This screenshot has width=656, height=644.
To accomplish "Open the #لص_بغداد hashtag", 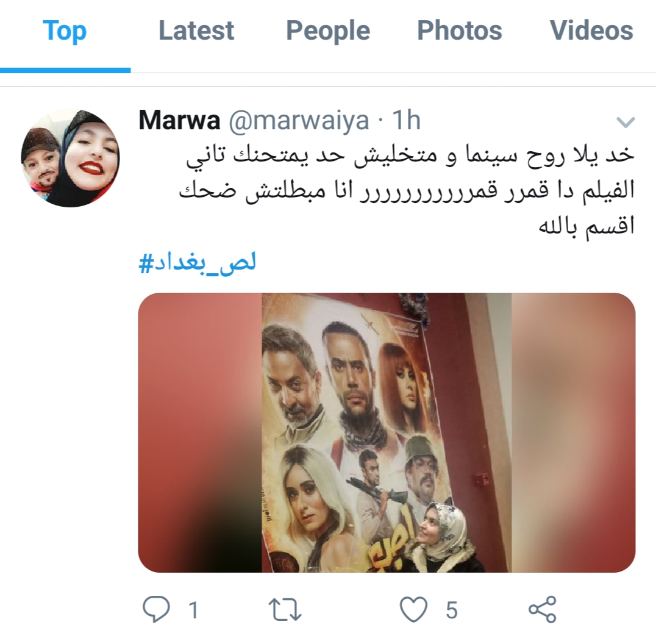I will 197,263.
